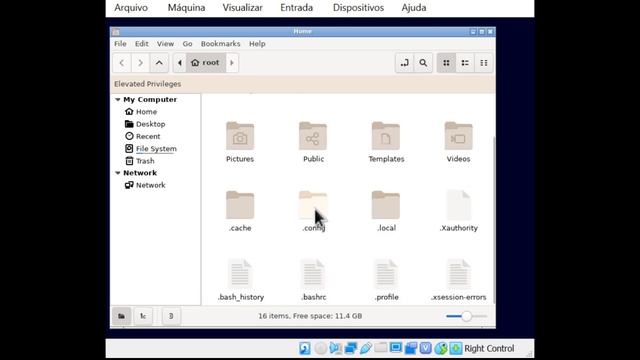Image resolution: width=640 pixels, height=360 pixels.
Task: Click the VirtualBox network status icon
Action: coord(351,348)
